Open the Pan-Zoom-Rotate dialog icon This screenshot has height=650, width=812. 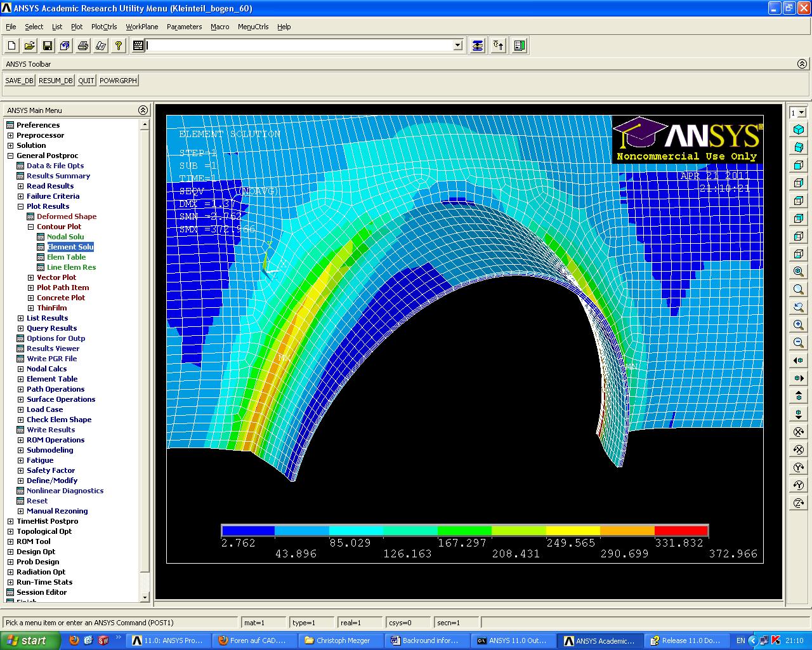tap(65, 46)
